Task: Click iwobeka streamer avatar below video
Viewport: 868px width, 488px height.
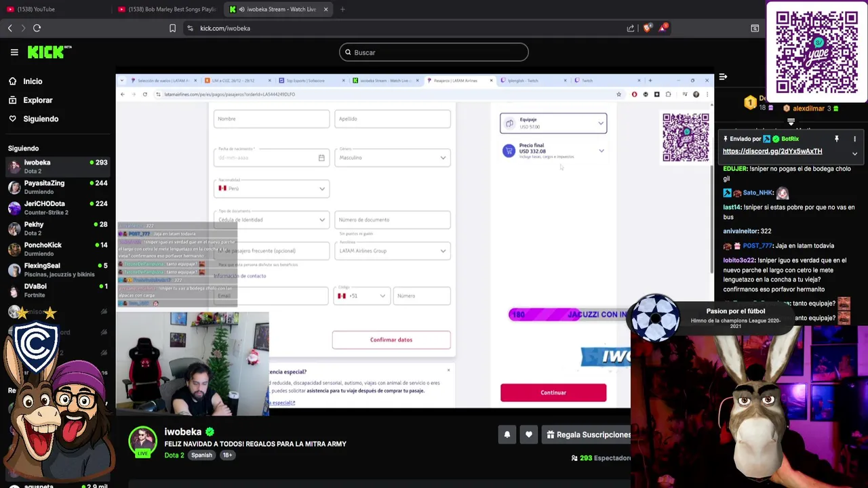Action: [x=142, y=442]
